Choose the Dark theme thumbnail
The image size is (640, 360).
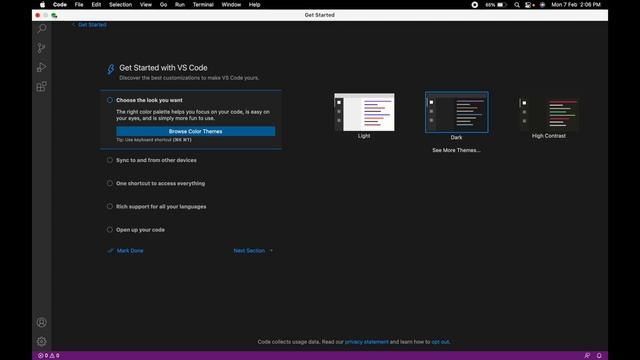click(x=456, y=112)
